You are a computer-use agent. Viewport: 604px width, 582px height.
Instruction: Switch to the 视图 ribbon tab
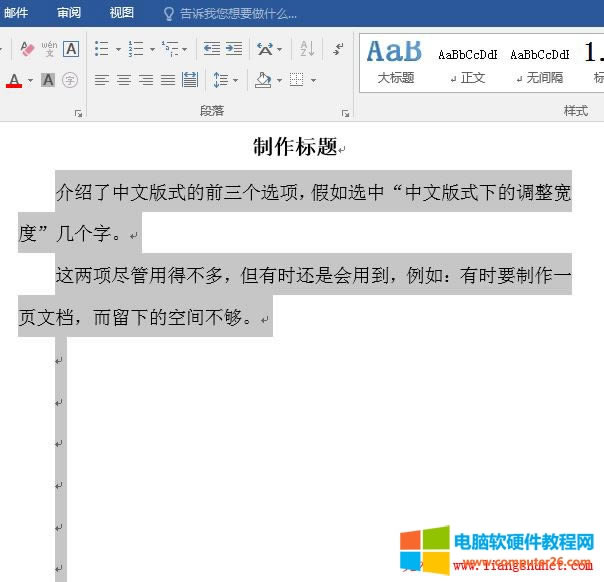point(121,13)
